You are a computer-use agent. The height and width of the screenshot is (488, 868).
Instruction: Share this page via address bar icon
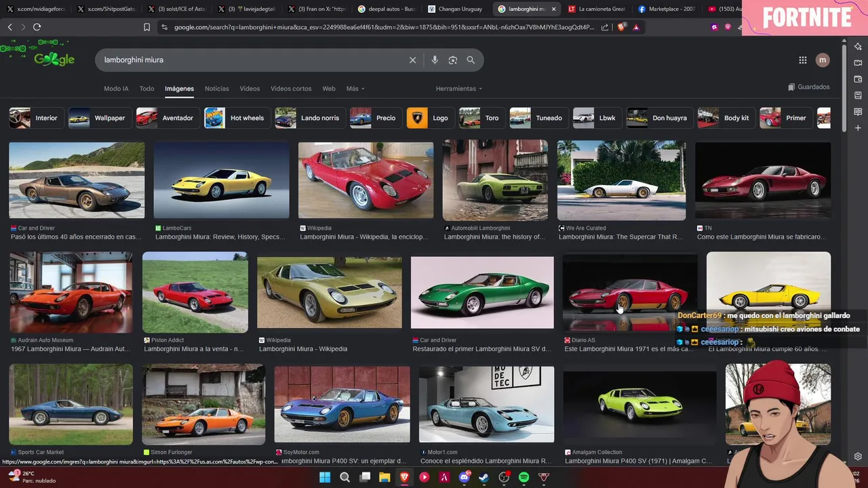(x=605, y=27)
